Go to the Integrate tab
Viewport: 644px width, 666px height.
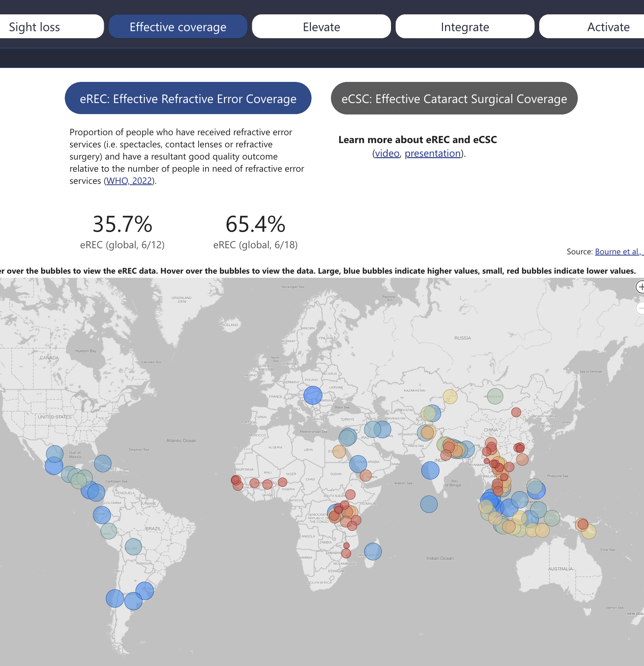click(465, 27)
